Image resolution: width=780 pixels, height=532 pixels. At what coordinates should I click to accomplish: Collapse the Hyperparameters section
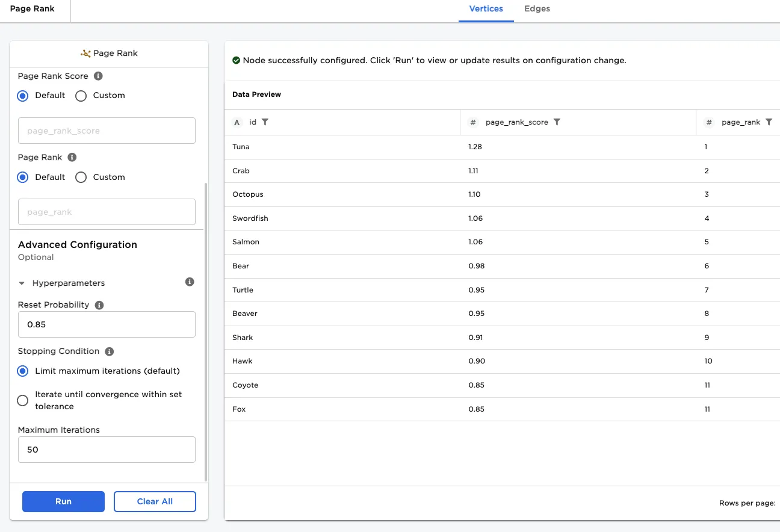coord(22,283)
